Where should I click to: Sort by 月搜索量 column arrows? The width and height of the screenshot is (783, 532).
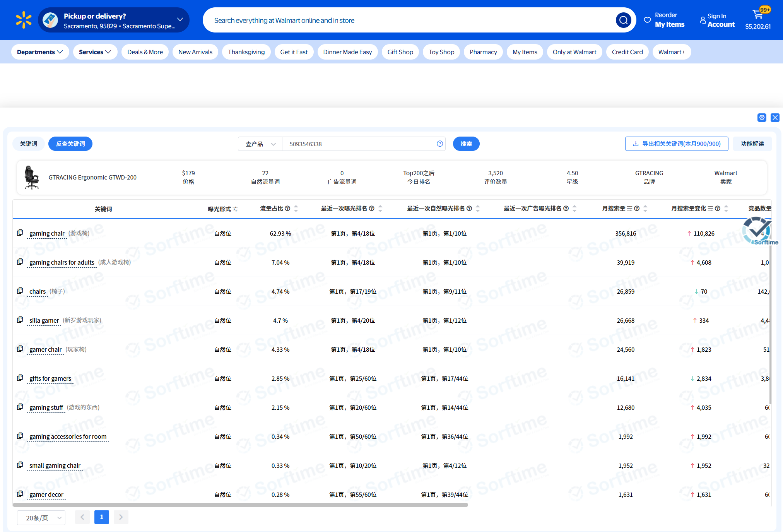645,209
